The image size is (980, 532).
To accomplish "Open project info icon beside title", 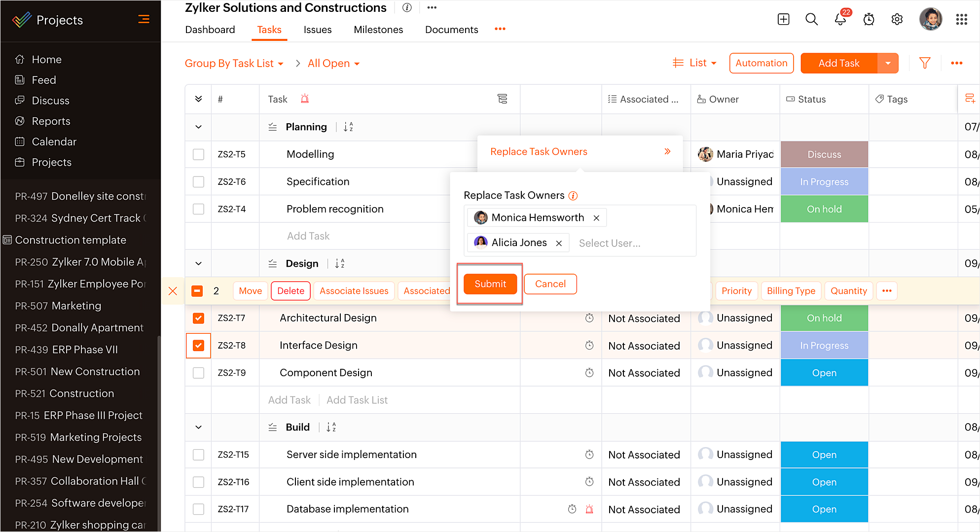I will 407,7.
